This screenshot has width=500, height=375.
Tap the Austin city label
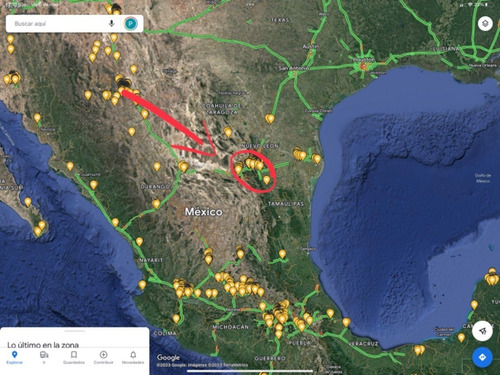(310, 46)
